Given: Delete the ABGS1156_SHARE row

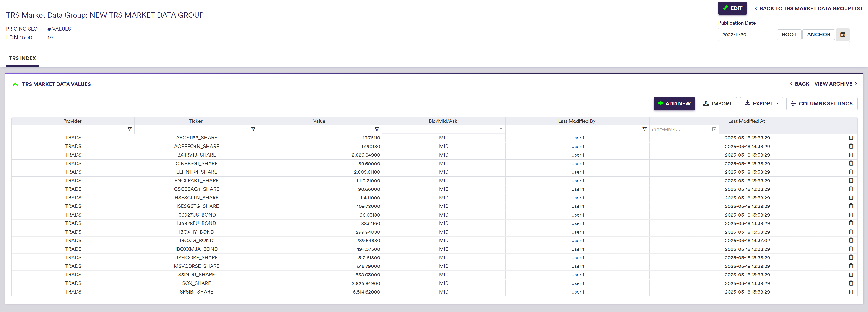Looking at the screenshot, I should (851, 138).
